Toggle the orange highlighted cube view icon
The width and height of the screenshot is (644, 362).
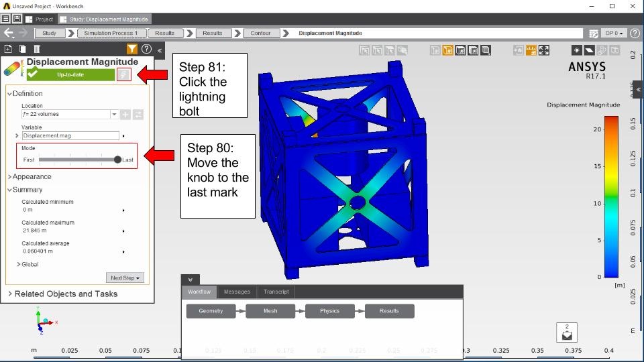click(447, 50)
